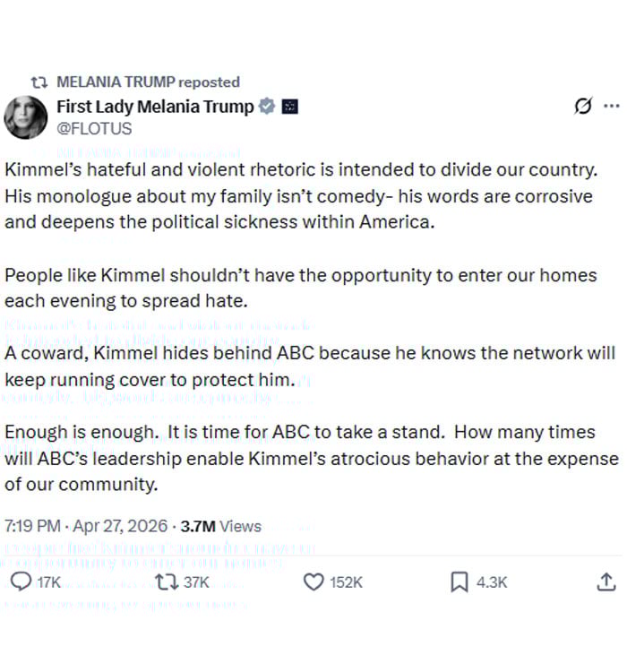Open the three-dot more options menu

click(x=612, y=107)
